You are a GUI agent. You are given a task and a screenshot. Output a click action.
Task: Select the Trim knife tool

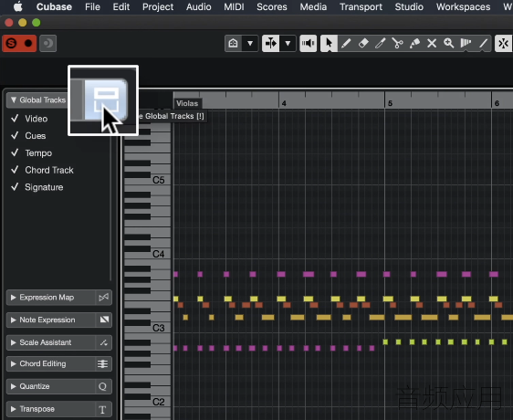380,43
